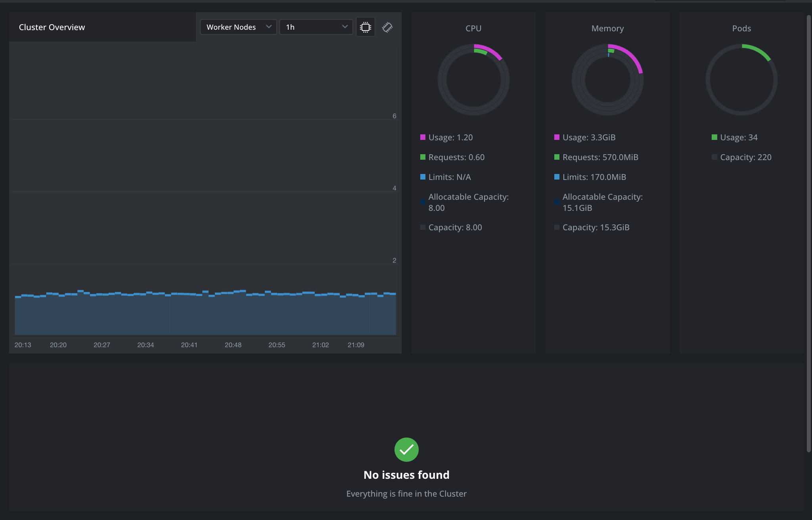Switch chart to CPU metrics icon

[x=366, y=27]
